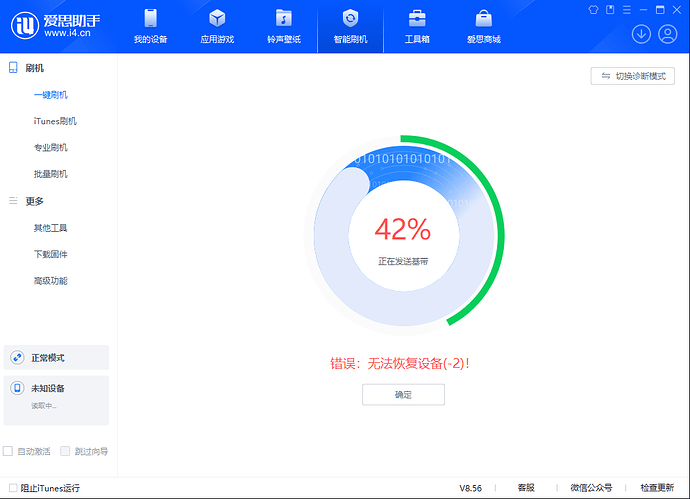The width and height of the screenshot is (690, 499).
Task: Select 一键刷机 in the sidebar
Action: (x=51, y=95)
